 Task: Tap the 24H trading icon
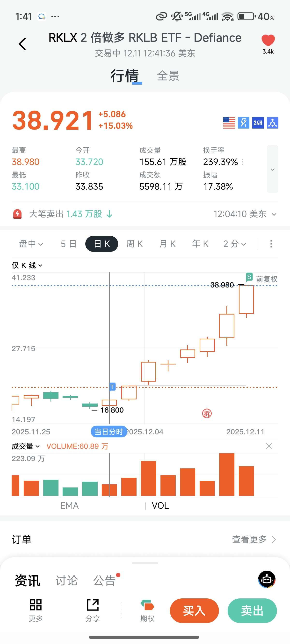(258, 123)
